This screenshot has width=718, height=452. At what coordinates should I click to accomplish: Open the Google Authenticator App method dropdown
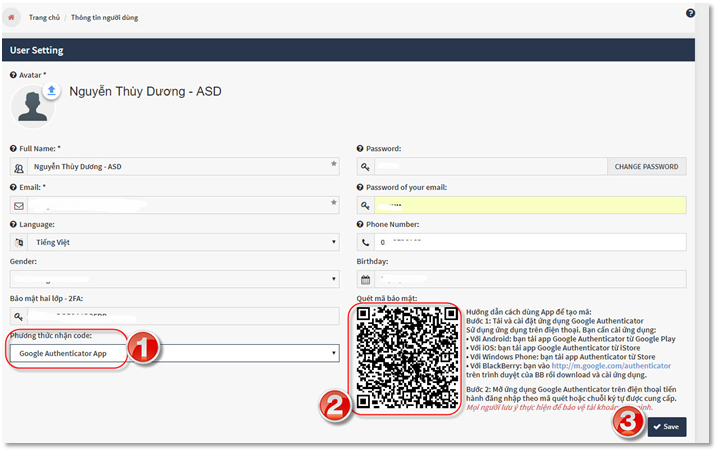tap(180, 353)
